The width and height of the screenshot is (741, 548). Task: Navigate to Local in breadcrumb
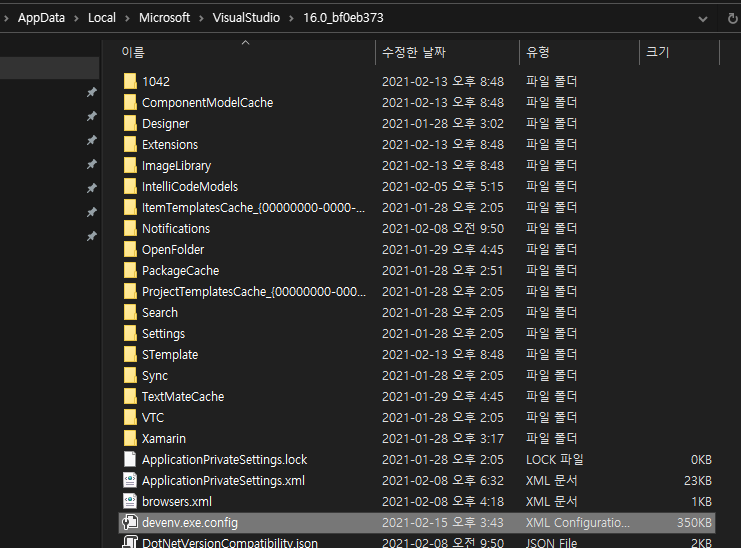tap(102, 18)
